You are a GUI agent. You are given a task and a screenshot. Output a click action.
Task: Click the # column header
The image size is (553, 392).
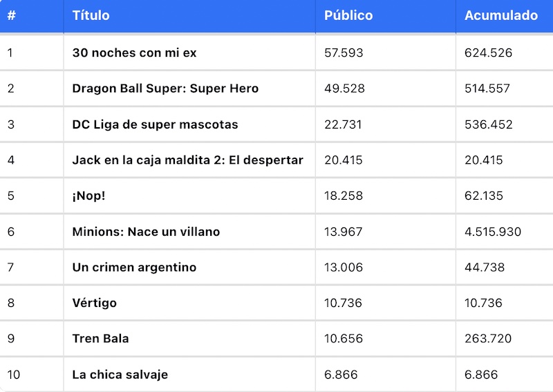pos(11,15)
